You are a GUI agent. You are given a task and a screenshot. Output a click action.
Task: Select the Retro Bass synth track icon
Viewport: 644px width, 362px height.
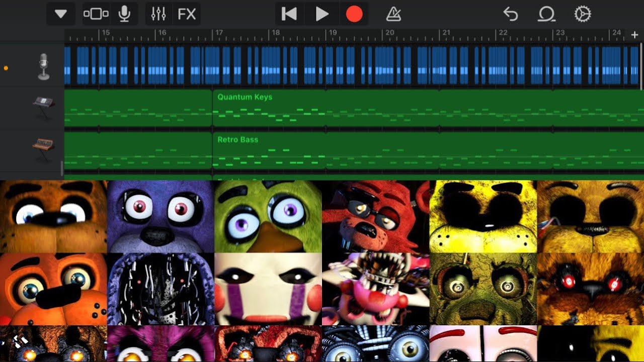[44, 150]
